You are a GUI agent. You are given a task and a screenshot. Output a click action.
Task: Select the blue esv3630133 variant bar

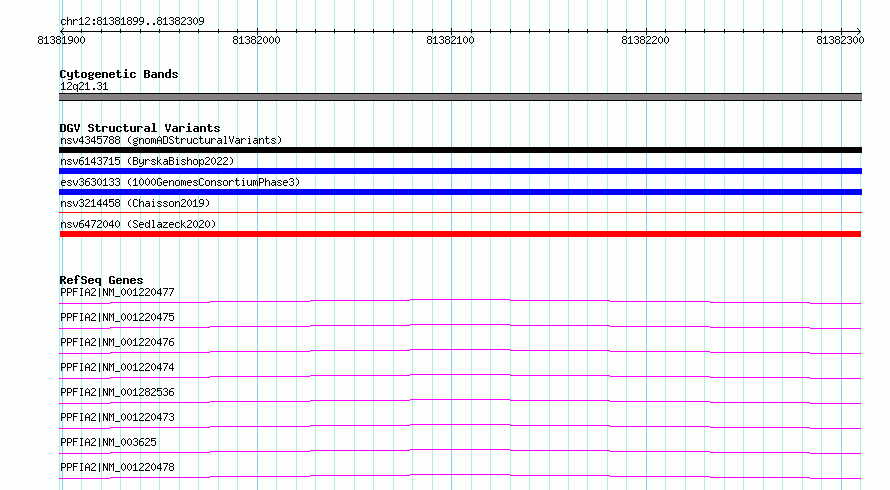[x=460, y=192]
